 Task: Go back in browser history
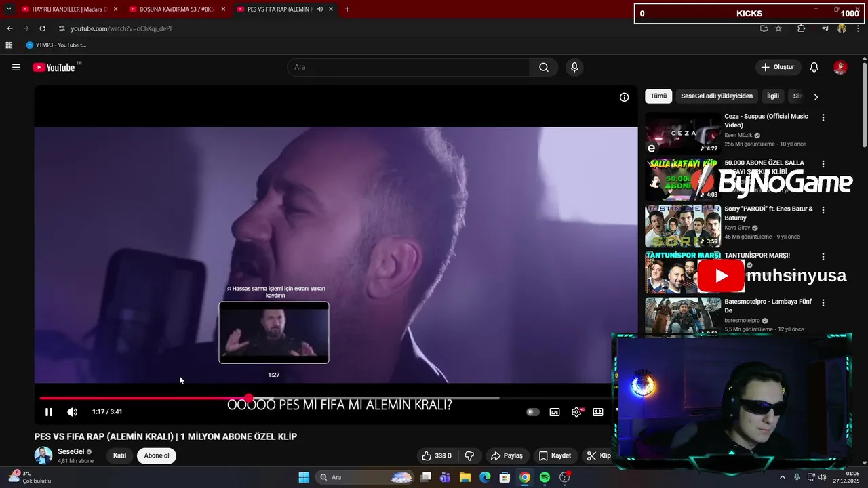[9, 28]
